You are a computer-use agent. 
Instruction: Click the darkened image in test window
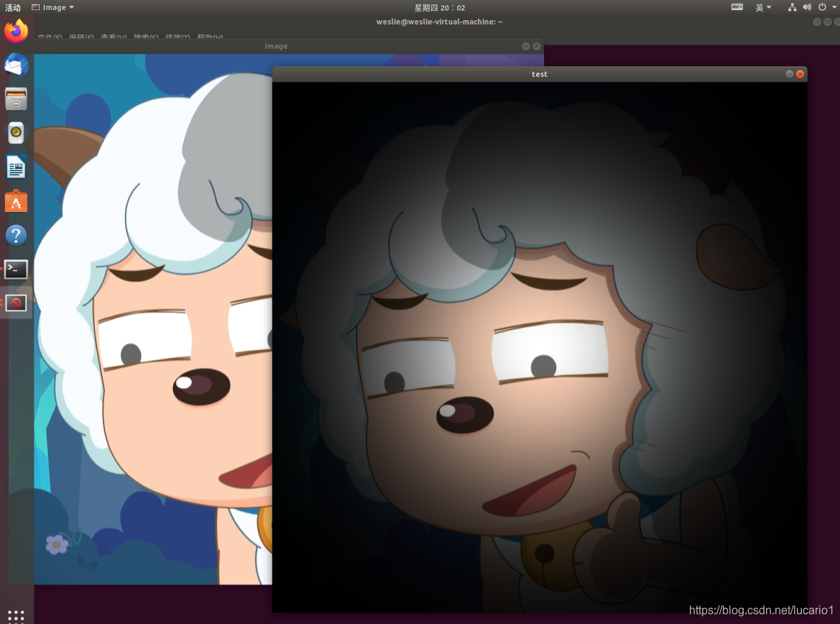pyautogui.click(x=540, y=347)
